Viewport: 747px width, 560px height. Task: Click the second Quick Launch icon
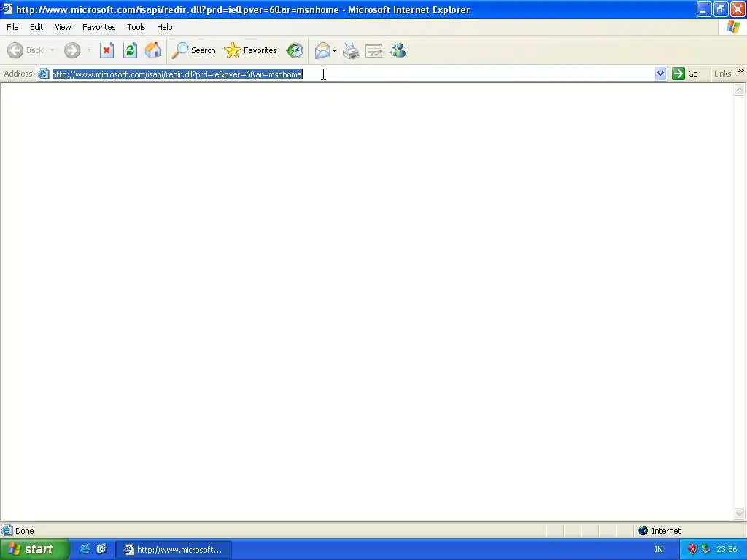[x=101, y=549]
